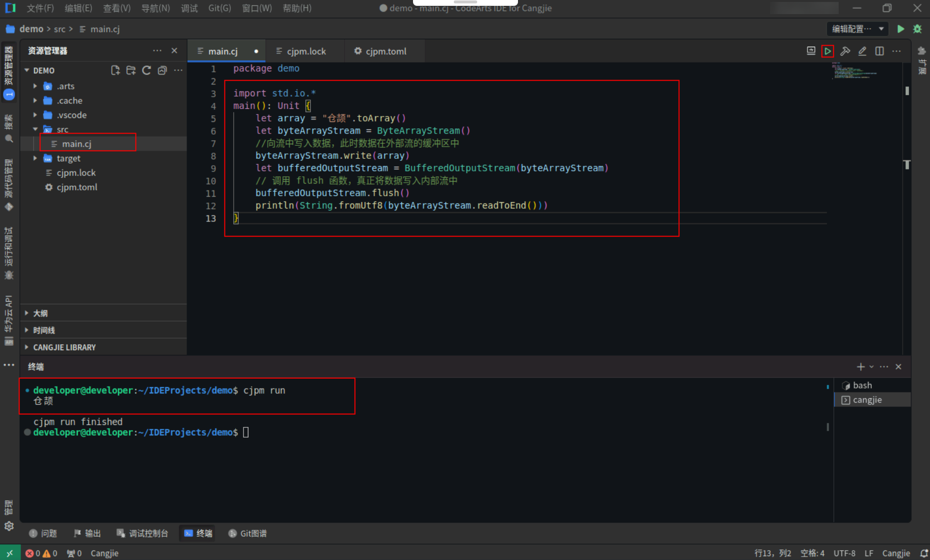
Task: Close the terminal panel
Action: [898, 367]
